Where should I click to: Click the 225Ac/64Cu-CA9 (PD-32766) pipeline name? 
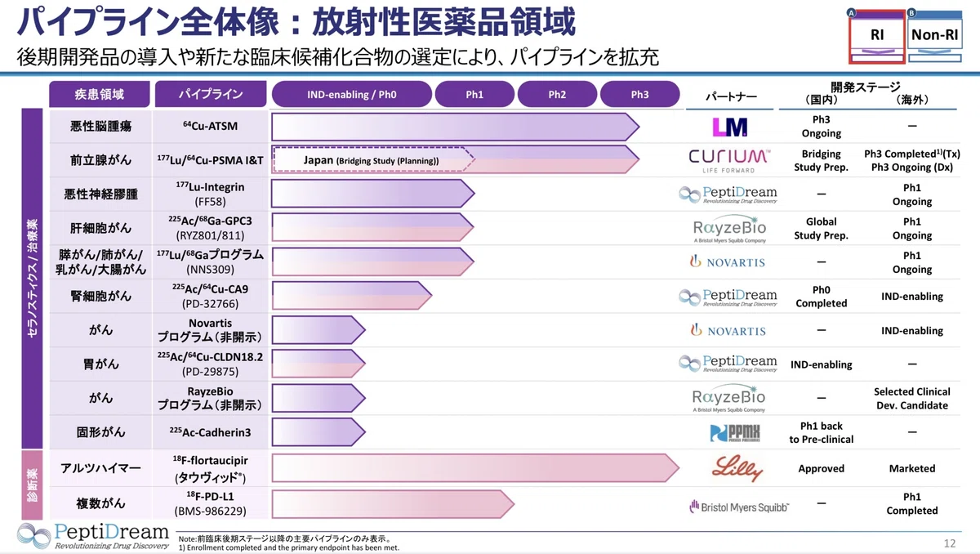point(210,296)
